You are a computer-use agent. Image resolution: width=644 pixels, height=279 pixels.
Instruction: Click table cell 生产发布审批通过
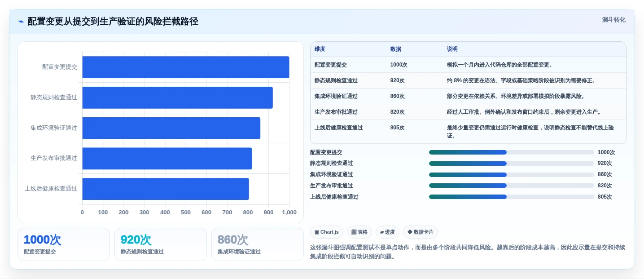point(336,112)
